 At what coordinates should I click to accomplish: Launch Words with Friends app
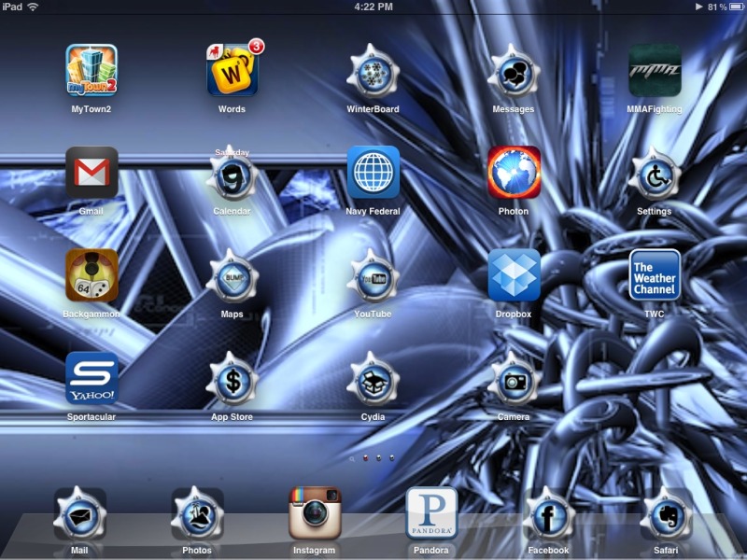233,71
